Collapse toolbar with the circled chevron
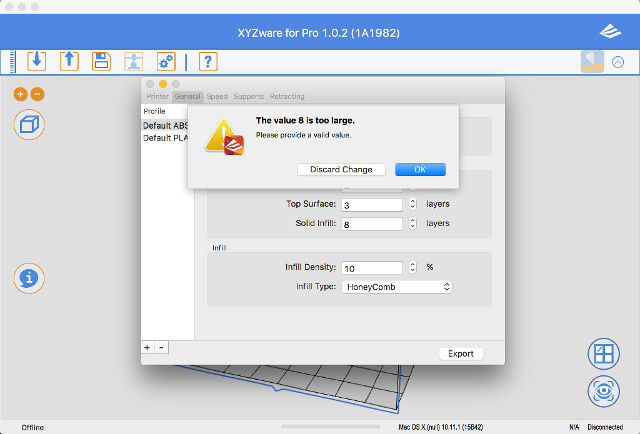This screenshot has width=640, height=434. click(618, 62)
